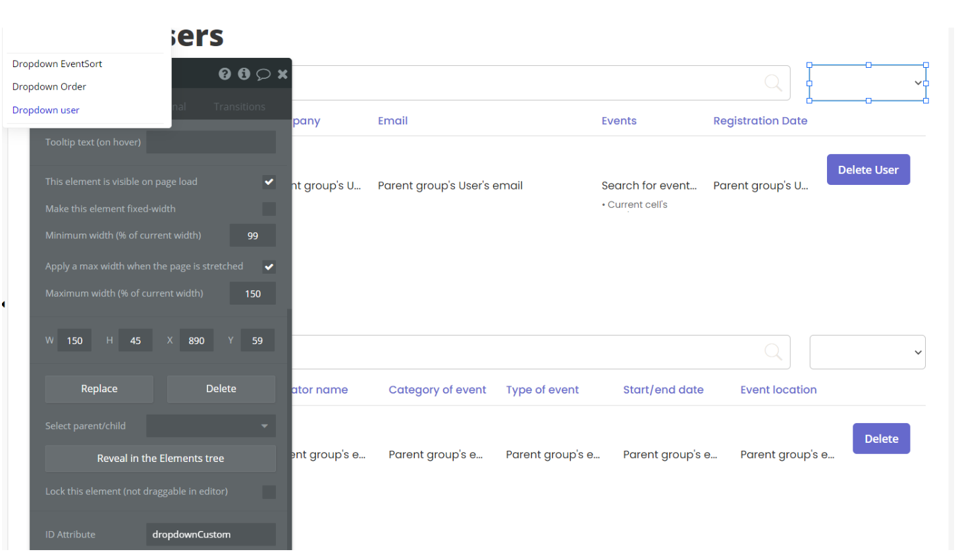Click the chevron of the selected users dropdown
The width and height of the screenshot is (960, 560).
(x=918, y=83)
